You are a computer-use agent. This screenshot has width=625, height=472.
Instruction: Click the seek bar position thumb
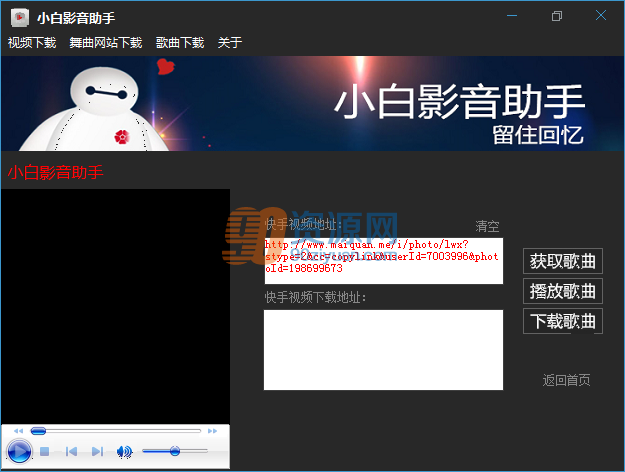(x=38, y=431)
